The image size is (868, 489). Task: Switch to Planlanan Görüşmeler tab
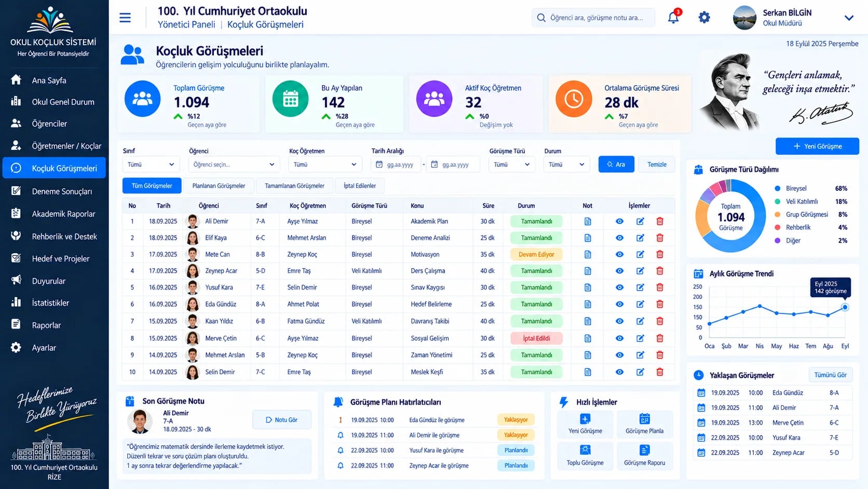[219, 186]
